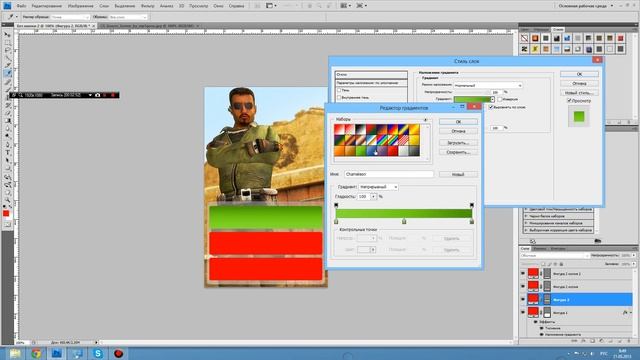Screen dimensions: 640x360
Task: Choose the 'no style' preset in Styles panel
Action: click(x=524, y=38)
